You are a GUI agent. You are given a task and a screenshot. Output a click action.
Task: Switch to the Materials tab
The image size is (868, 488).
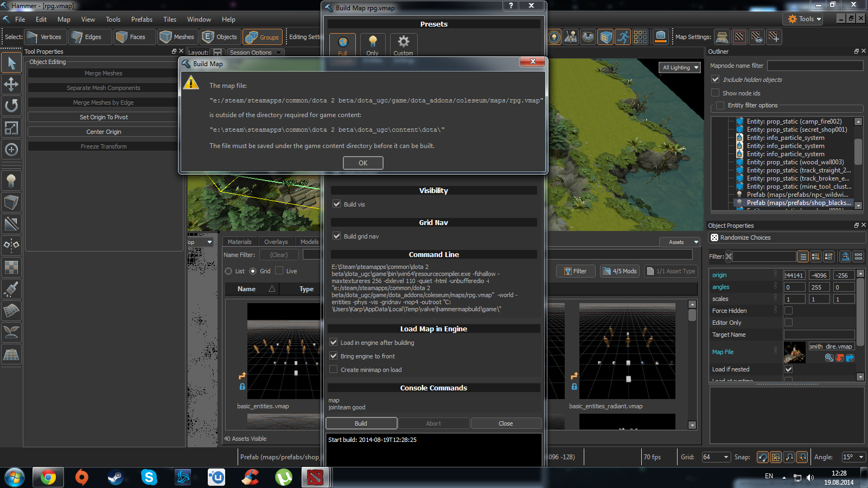[x=239, y=242]
